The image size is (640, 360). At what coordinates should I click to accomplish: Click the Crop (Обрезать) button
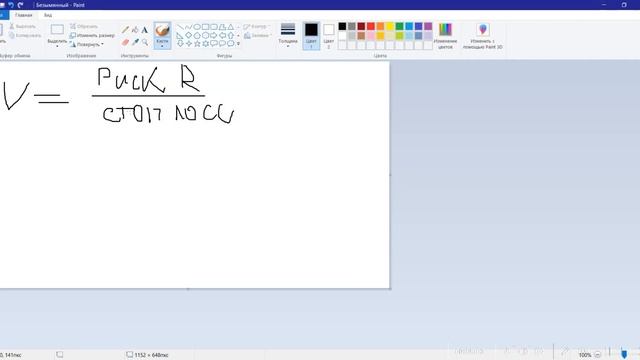coord(84,27)
